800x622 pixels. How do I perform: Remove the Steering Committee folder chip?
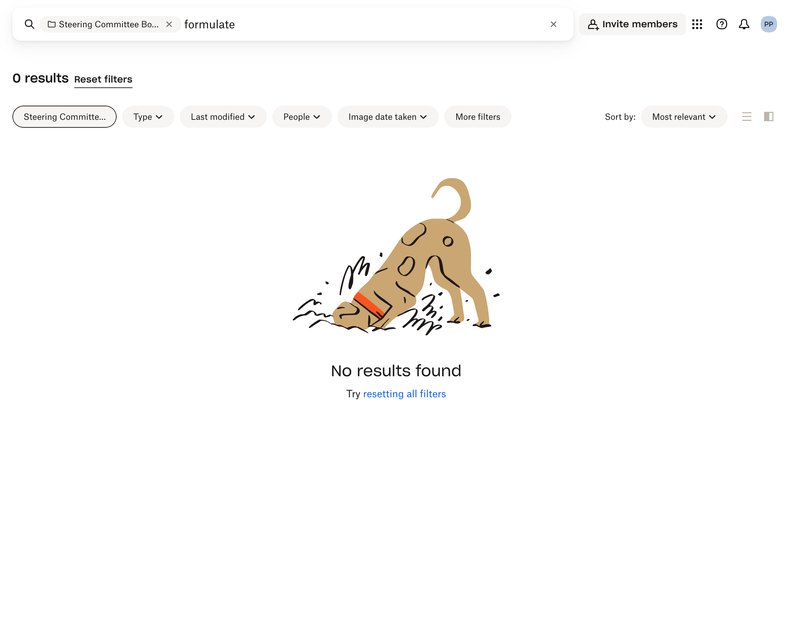pyautogui.click(x=169, y=24)
